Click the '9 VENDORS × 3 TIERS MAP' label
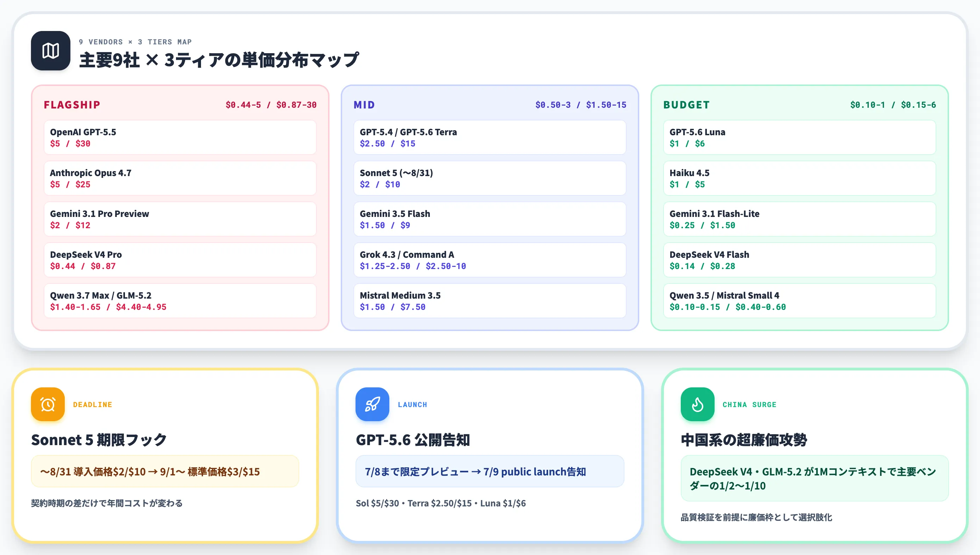This screenshot has width=980, height=555. click(135, 42)
